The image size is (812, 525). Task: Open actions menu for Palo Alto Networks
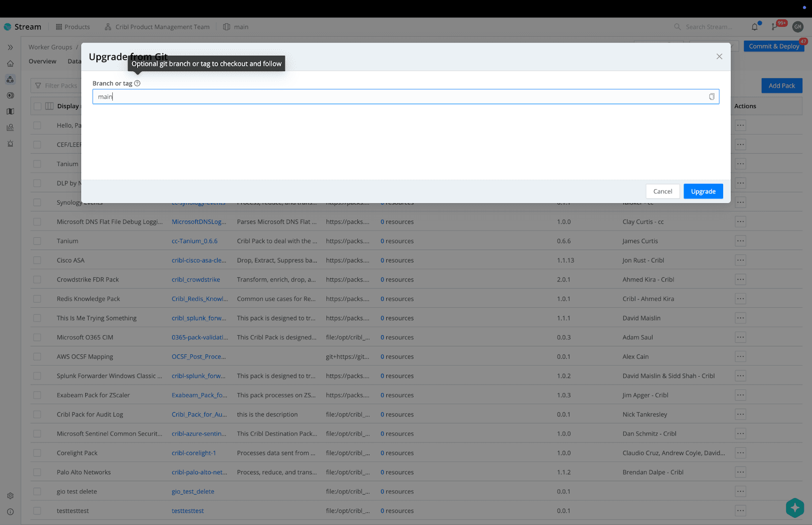tap(740, 472)
